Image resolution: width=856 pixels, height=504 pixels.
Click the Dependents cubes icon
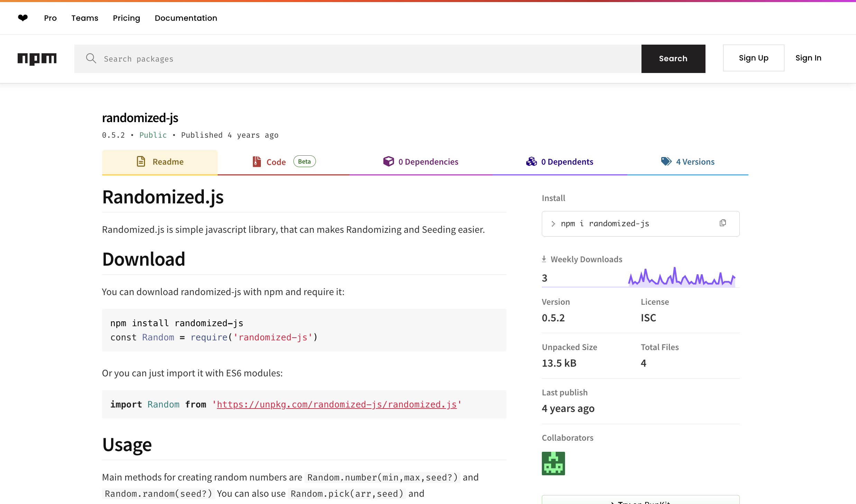click(531, 162)
